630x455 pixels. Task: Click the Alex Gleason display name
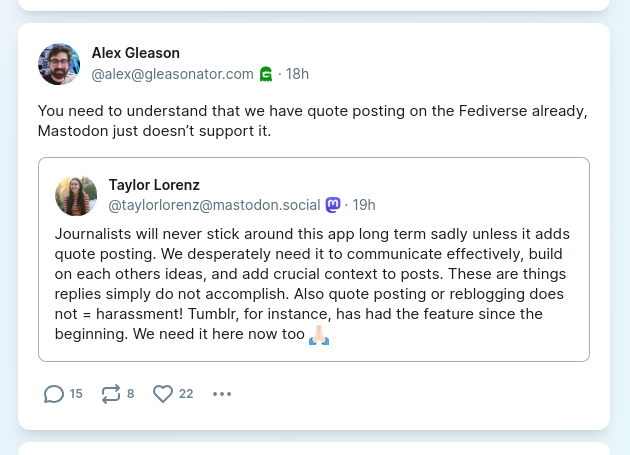point(136,53)
